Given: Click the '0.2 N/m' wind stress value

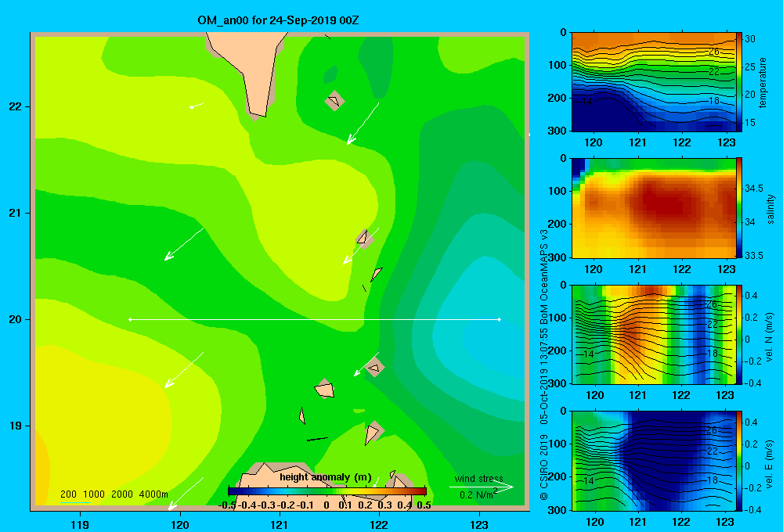Looking at the screenshot, I should click(476, 495).
